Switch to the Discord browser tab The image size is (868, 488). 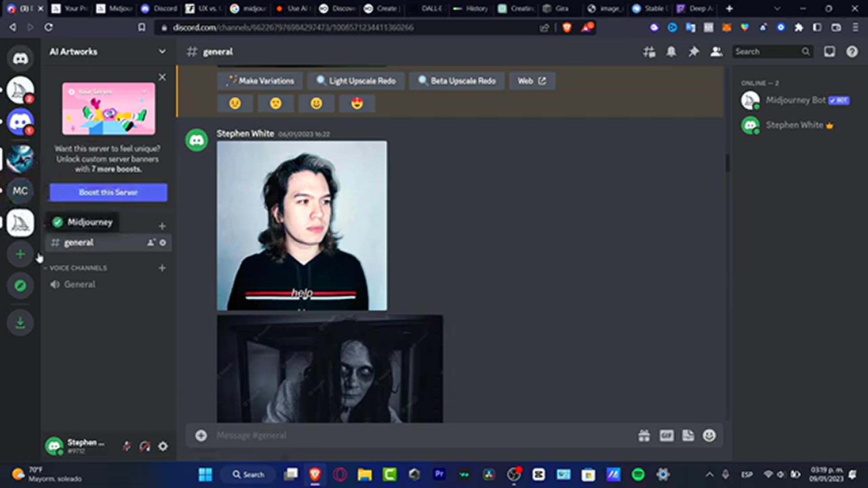pos(159,9)
